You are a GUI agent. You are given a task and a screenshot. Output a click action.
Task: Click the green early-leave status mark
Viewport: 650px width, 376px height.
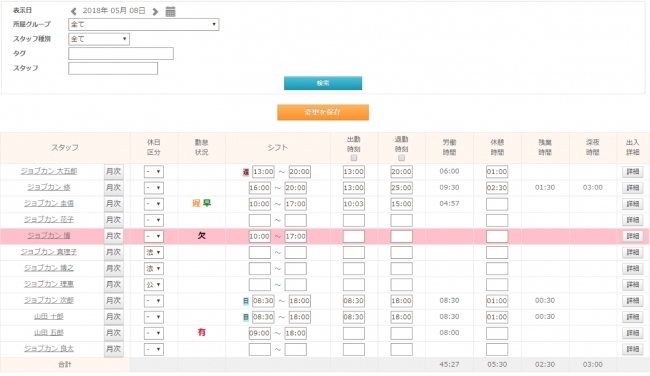click(206, 203)
